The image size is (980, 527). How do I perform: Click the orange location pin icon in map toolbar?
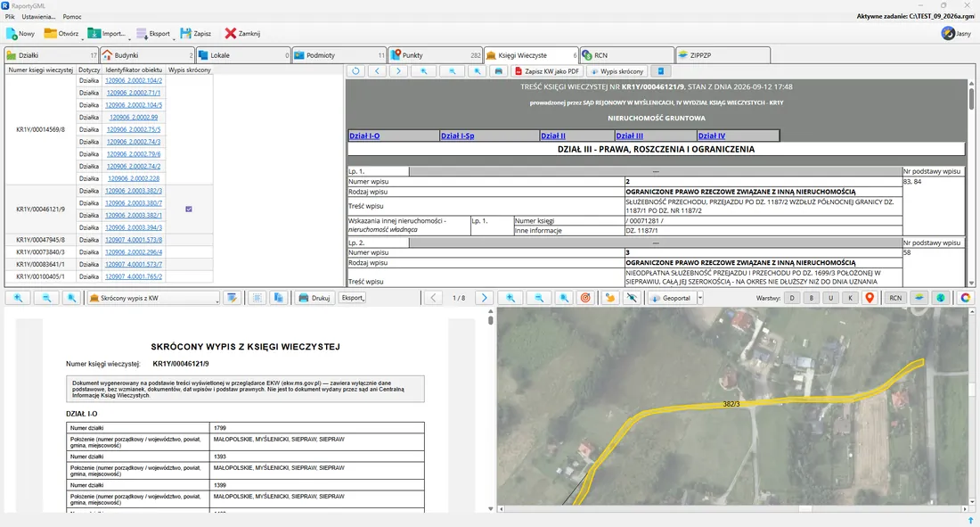(x=870, y=298)
